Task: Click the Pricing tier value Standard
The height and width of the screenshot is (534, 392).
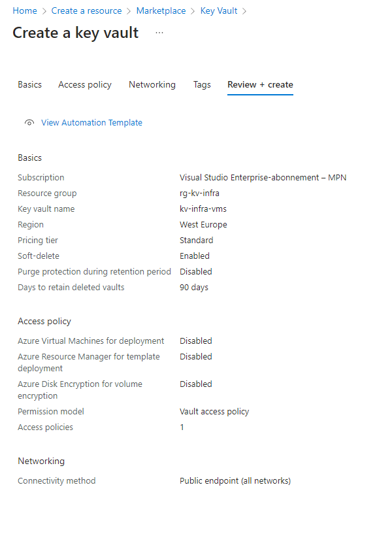Action: pyautogui.click(x=196, y=240)
